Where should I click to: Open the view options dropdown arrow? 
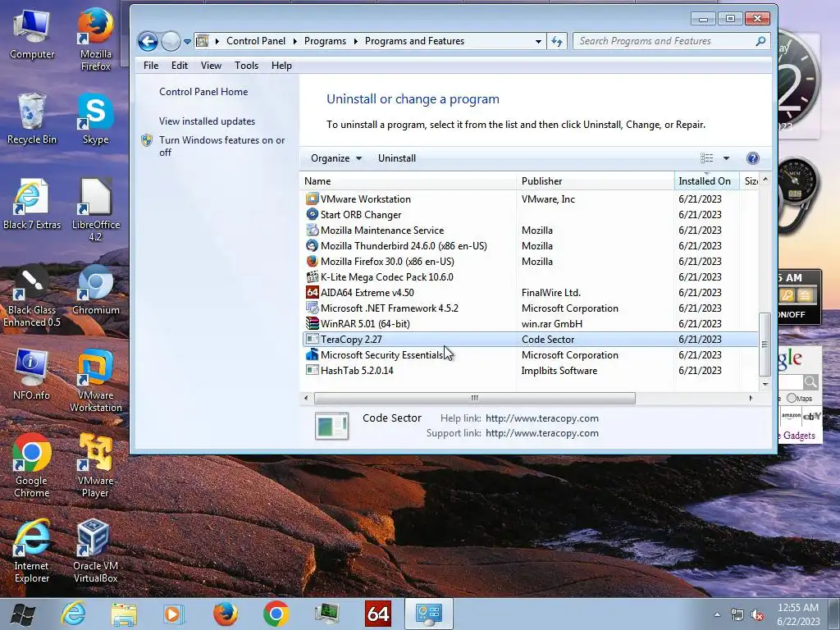726,158
